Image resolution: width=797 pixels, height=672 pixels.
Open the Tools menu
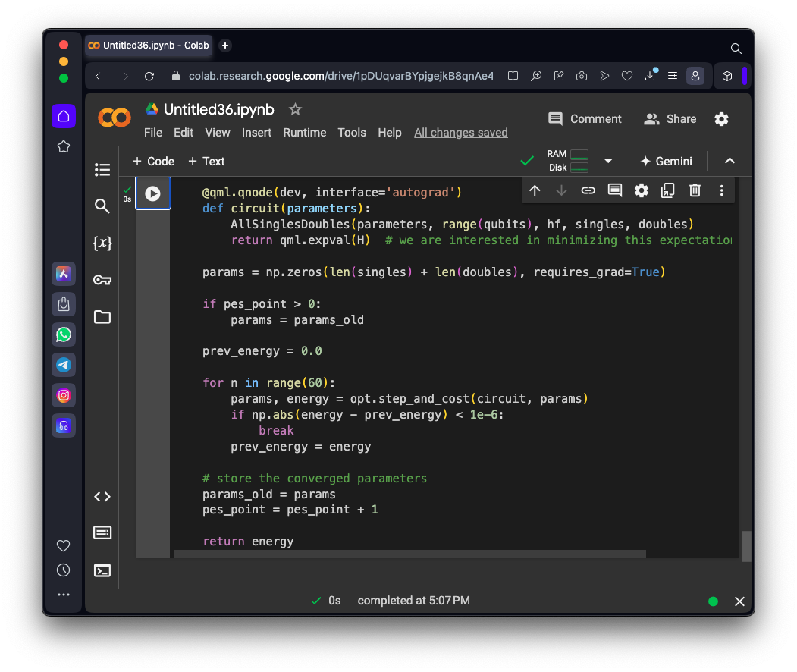(352, 133)
